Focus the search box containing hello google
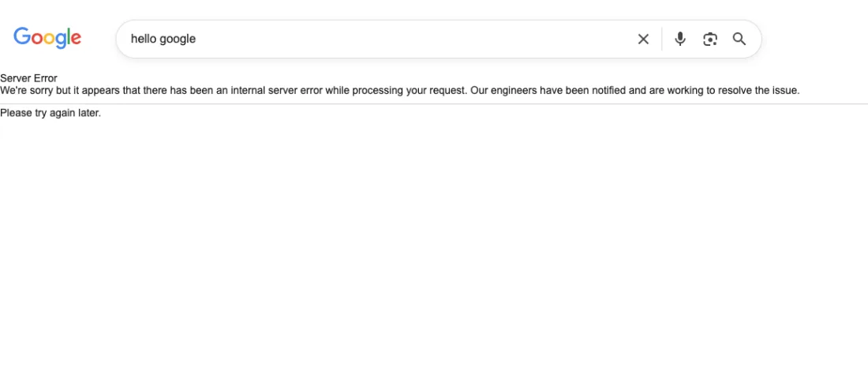The height and width of the screenshot is (365, 868). (x=376, y=39)
